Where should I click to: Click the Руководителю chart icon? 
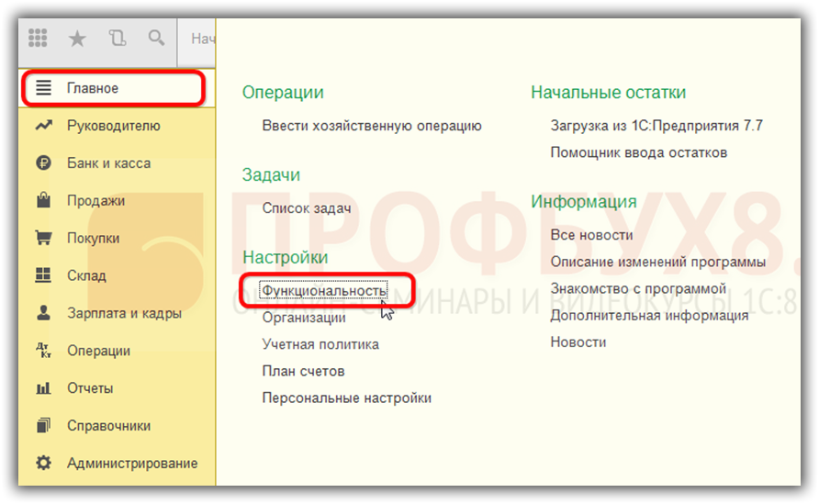(x=43, y=126)
